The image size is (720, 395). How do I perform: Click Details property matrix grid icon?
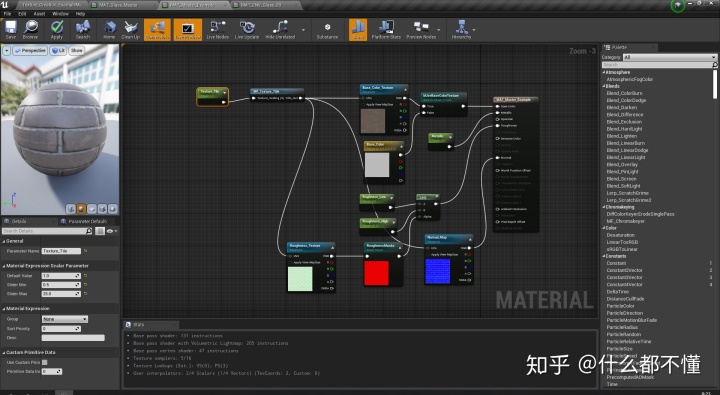(x=100, y=231)
